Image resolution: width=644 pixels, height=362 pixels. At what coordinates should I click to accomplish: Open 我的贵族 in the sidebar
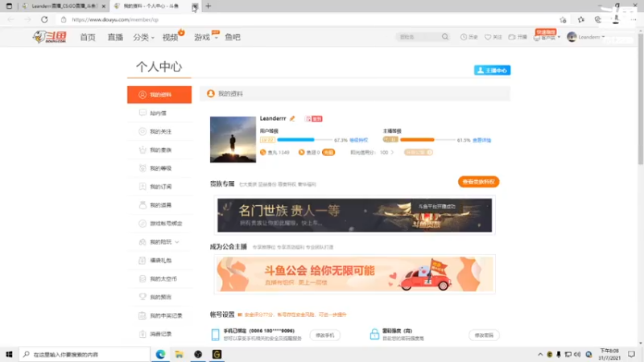click(159, 150)
